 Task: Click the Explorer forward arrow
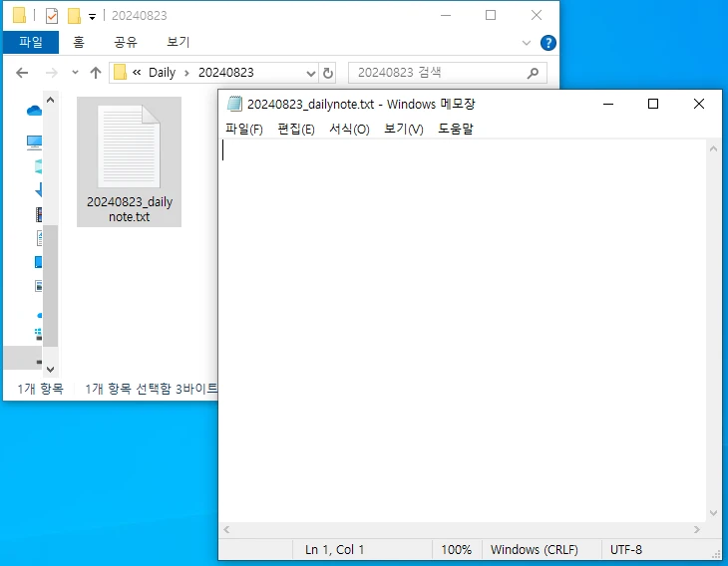pyautogui.click(x=52, y=73)
